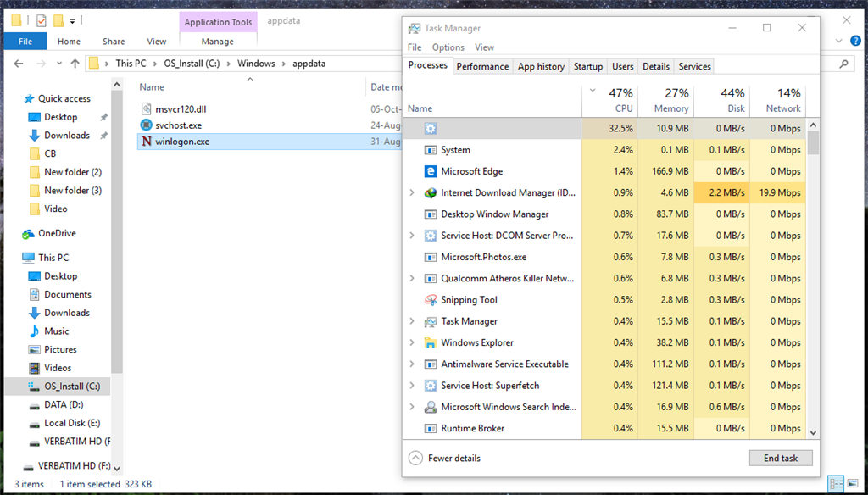Select the Runtime Broker process row

click(x=604, y=429)
